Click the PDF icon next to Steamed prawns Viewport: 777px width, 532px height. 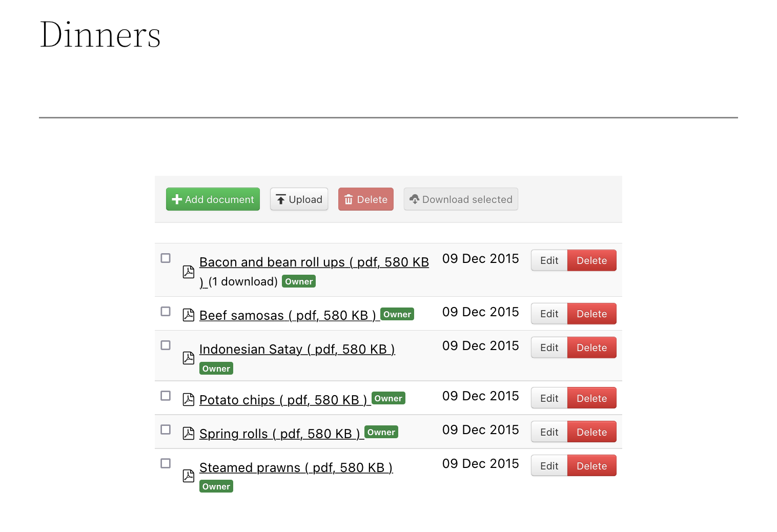coord(189,476)
